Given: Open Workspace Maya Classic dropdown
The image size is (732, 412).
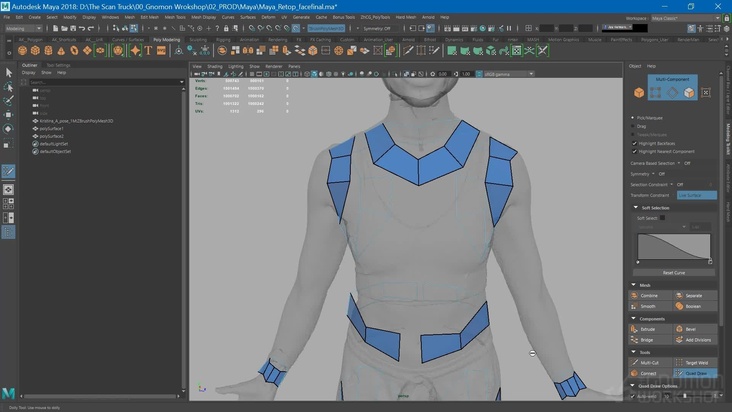Looking at the screenshot, I should (x=685, y=18).
